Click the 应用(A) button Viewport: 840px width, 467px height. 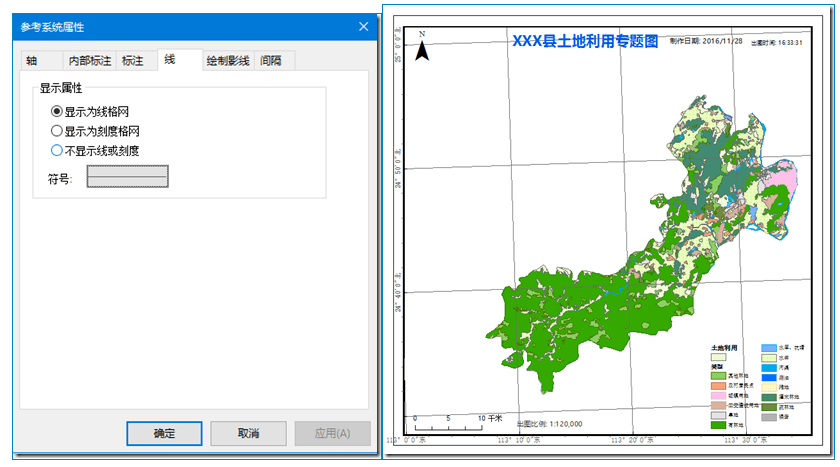coord(332,433)
